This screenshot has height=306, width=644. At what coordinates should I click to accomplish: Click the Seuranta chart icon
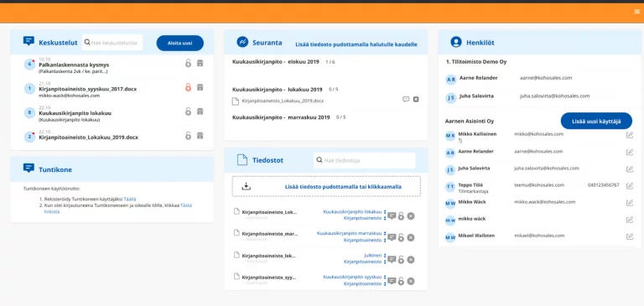click(242, 42)
